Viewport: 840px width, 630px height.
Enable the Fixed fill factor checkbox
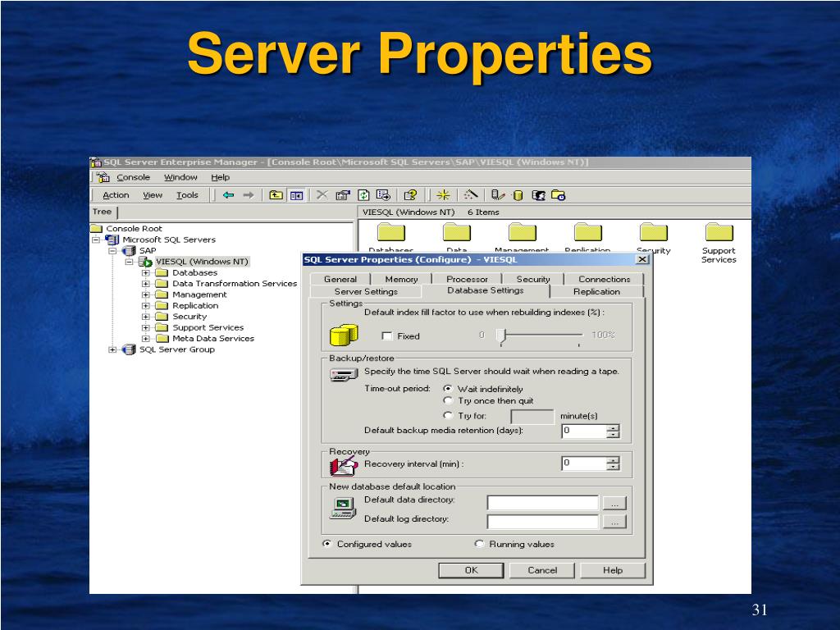387,336
